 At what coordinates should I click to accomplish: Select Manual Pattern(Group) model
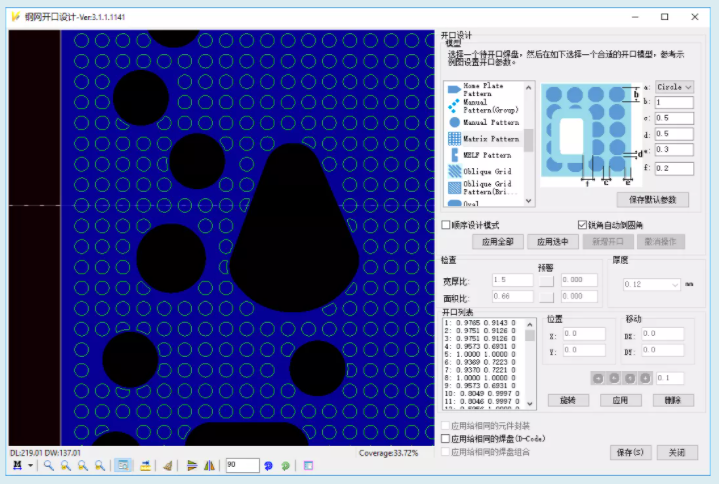[484, 106]
